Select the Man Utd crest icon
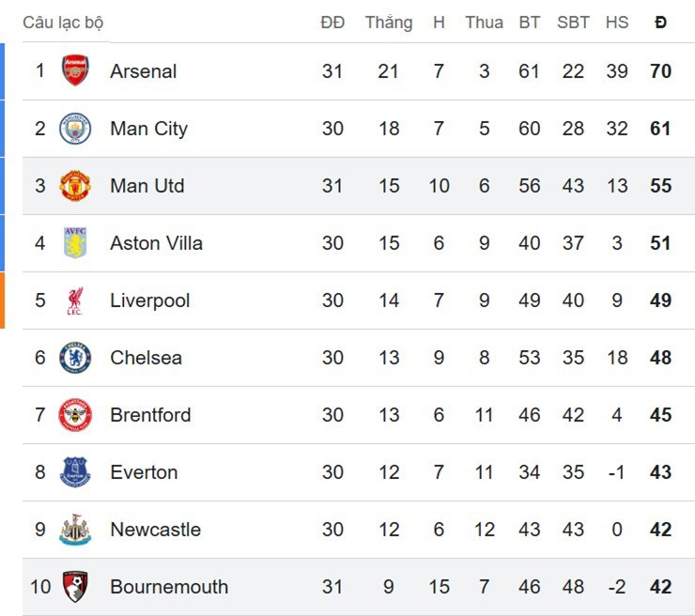This screenshot has height=616, width=695. [75, 186]
